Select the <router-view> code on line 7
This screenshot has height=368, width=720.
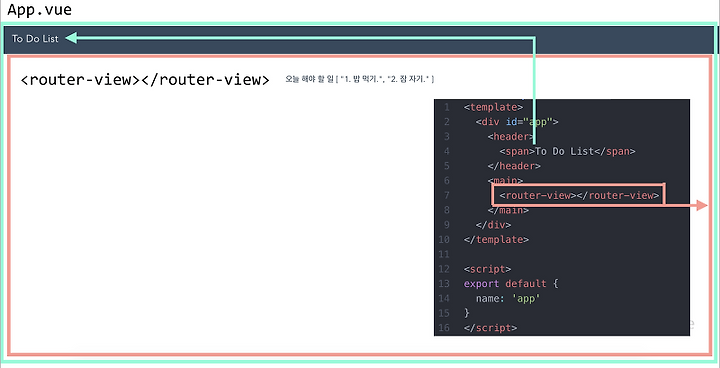[579, 196]
